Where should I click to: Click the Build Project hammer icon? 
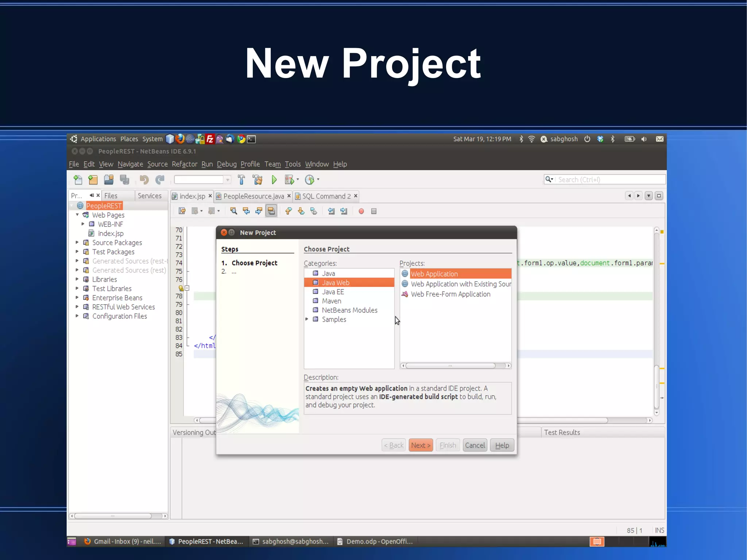tap(241, 179)
